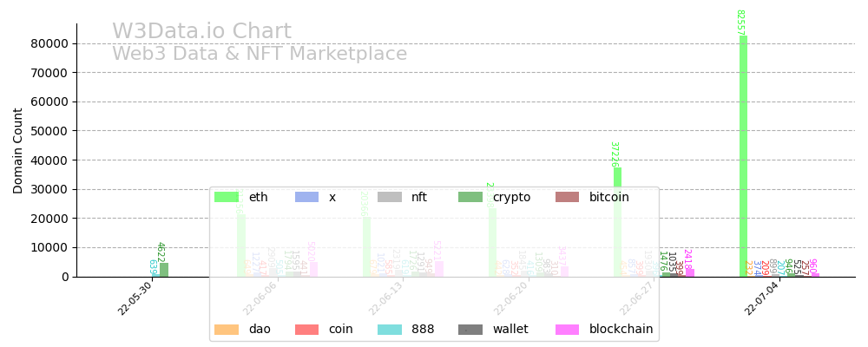Click the 888 legend cyan swatch
This screenshot has height=347, width=868.
click(x=390, y=330)
